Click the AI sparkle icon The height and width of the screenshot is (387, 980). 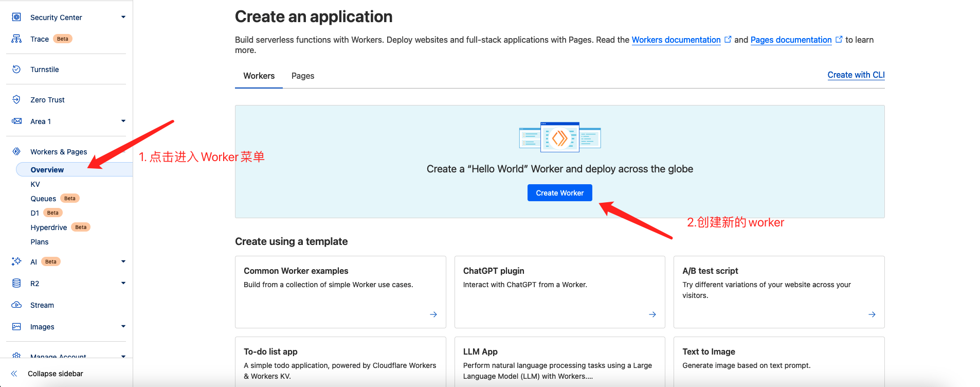click(16, 261)
